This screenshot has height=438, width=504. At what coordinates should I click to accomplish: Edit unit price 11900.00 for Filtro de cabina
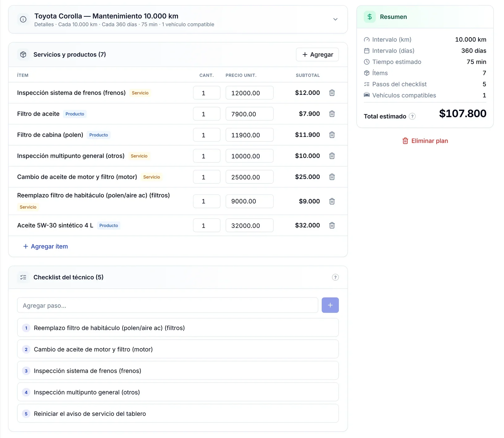249,135
